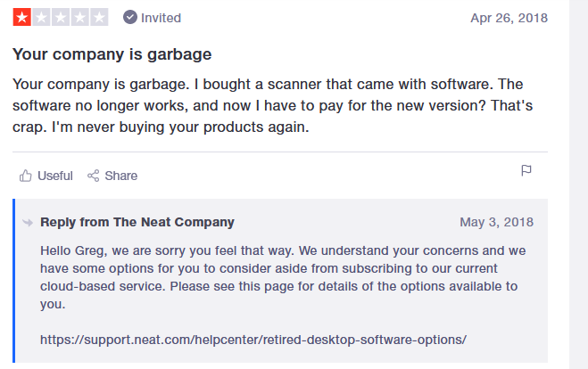
Task: Click the fourth gray rating star
Action: [80, 17]
